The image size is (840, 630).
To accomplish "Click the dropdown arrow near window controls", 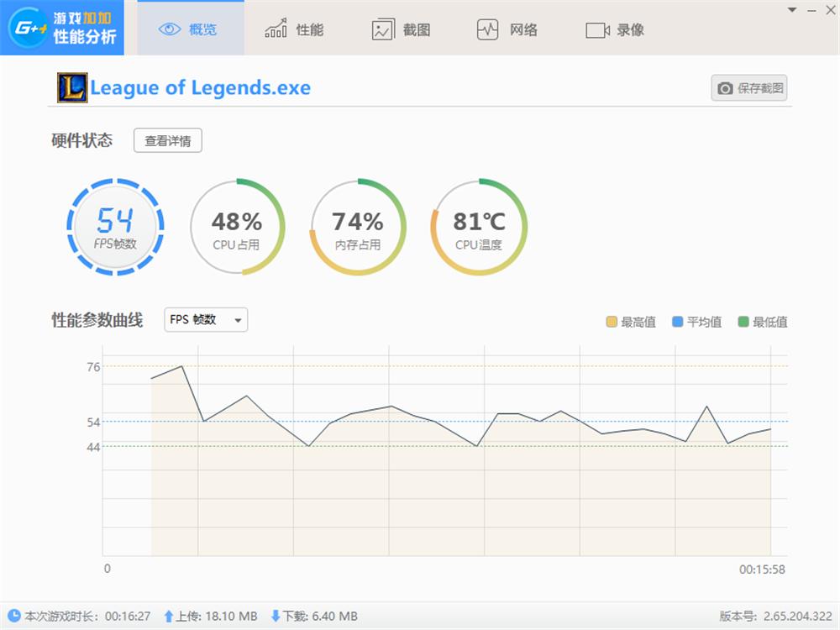I will tap(790, 10).
